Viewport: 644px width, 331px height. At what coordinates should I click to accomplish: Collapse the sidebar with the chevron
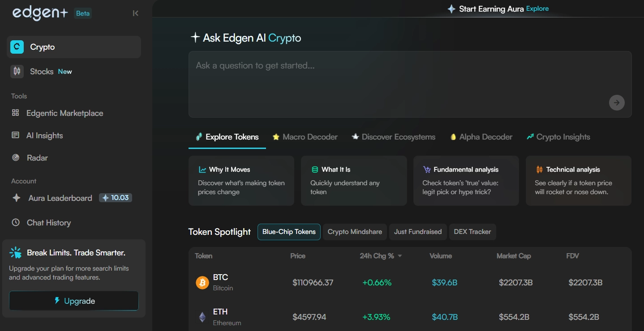[136, 13]
